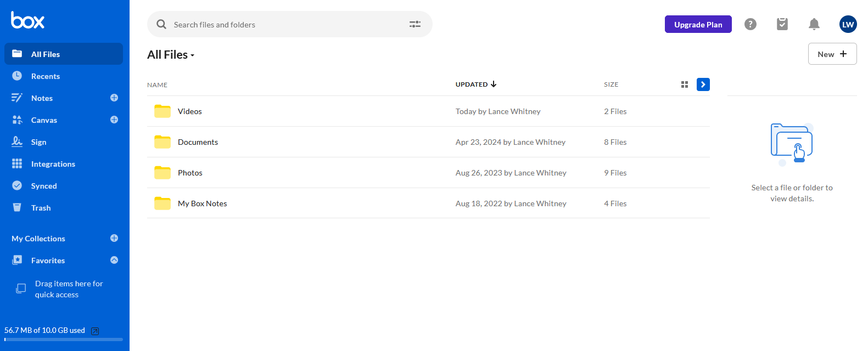This screenshot has width=868, height=351.
Task: Open the tasks clipboard icon
Action: (782, 24)
